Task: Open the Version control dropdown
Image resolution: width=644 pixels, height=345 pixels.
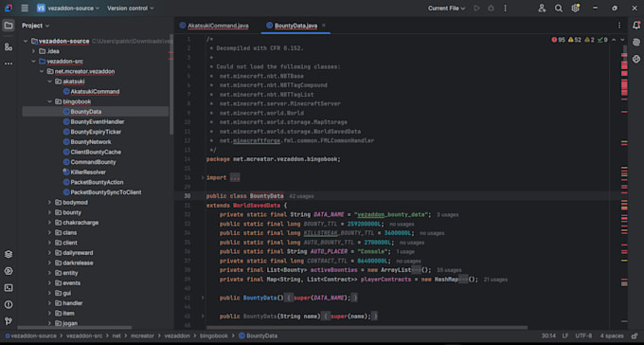Action: click(x=130, y=9)
